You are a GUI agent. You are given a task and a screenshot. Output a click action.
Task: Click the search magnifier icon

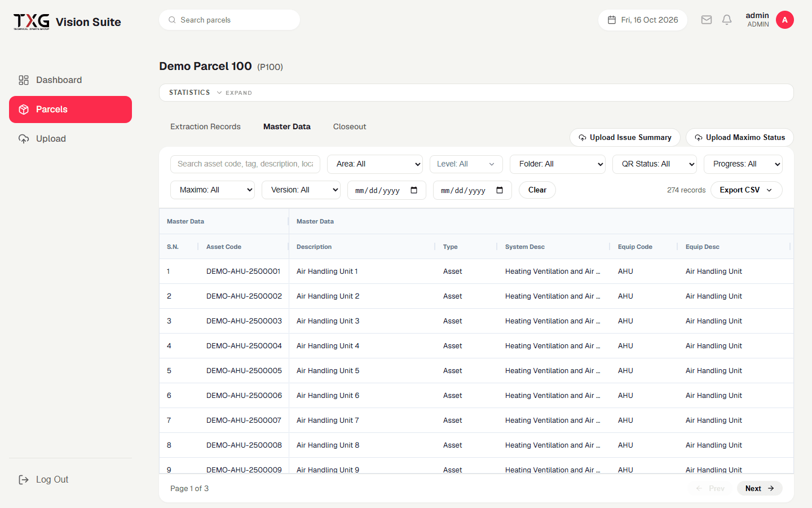coord(172,20)
